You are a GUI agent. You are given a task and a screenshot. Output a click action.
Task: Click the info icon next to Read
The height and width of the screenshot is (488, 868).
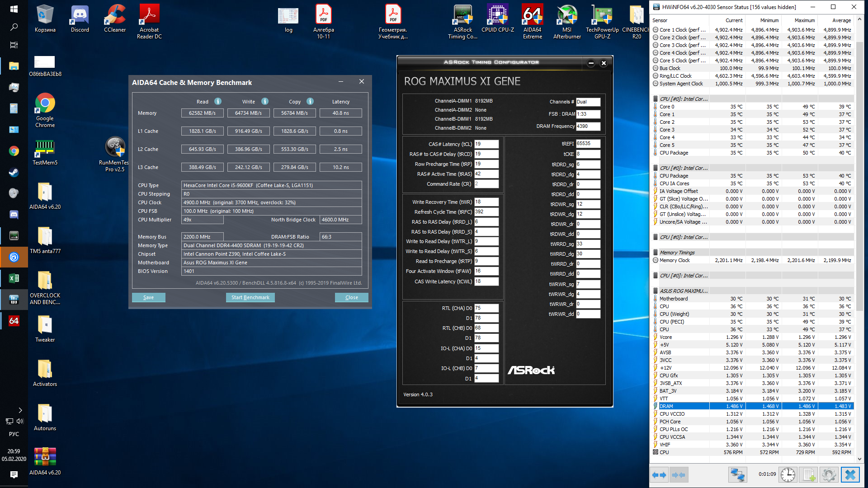218,101
